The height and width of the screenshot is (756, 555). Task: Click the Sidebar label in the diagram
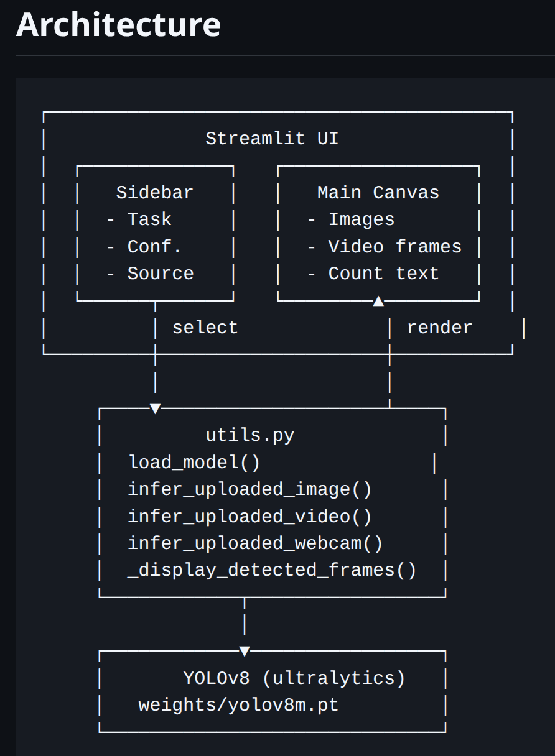point(154,193)
